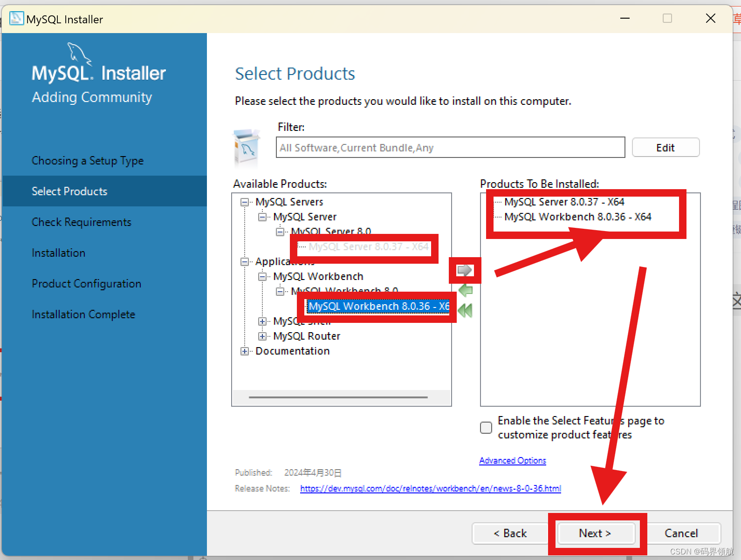Click the green remove-product left arrow icon
The image size is (741, 560).
point(466,291)
